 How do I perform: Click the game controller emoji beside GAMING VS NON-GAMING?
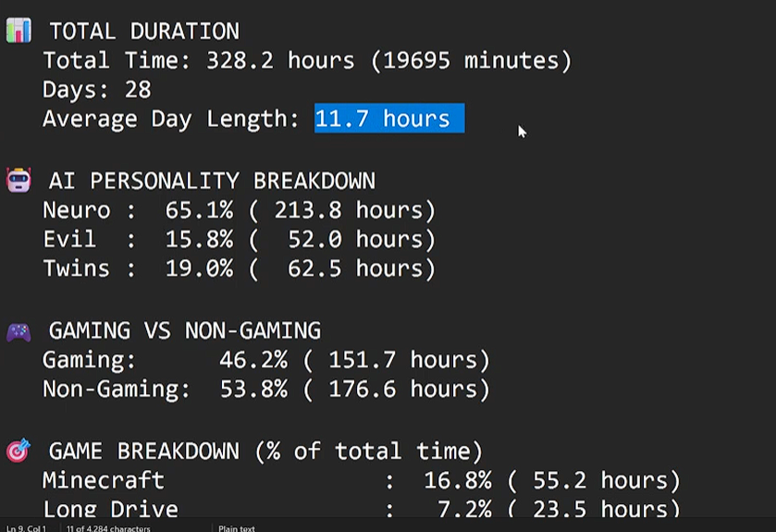pos(18,332)
